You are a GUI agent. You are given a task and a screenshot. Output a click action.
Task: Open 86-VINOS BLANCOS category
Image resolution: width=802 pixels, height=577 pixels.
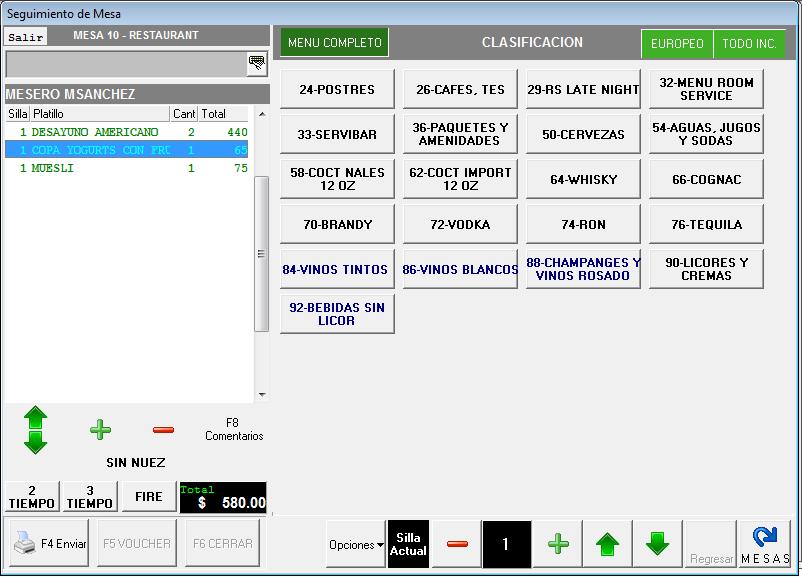[x=460, y=270]
